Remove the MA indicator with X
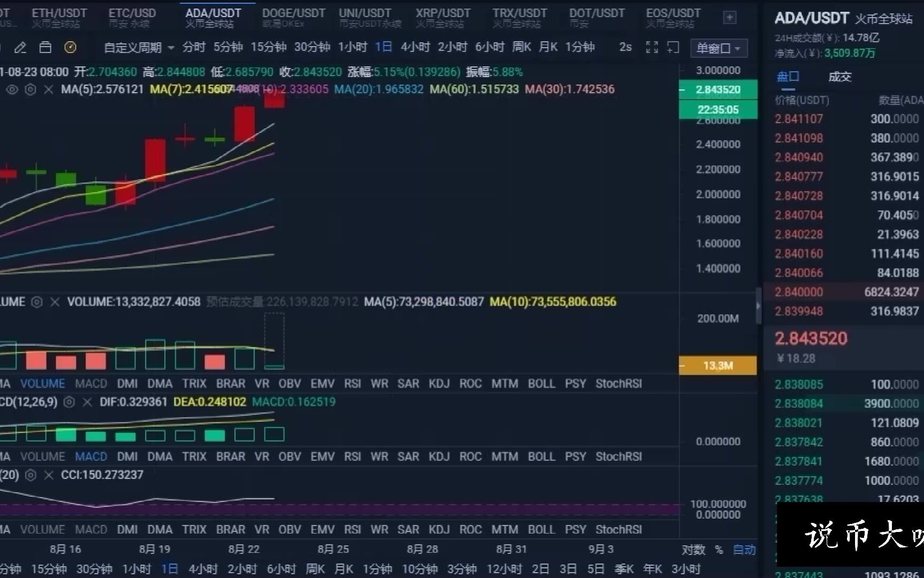Viewport: 924px width, 578px height. pos(49,89)
